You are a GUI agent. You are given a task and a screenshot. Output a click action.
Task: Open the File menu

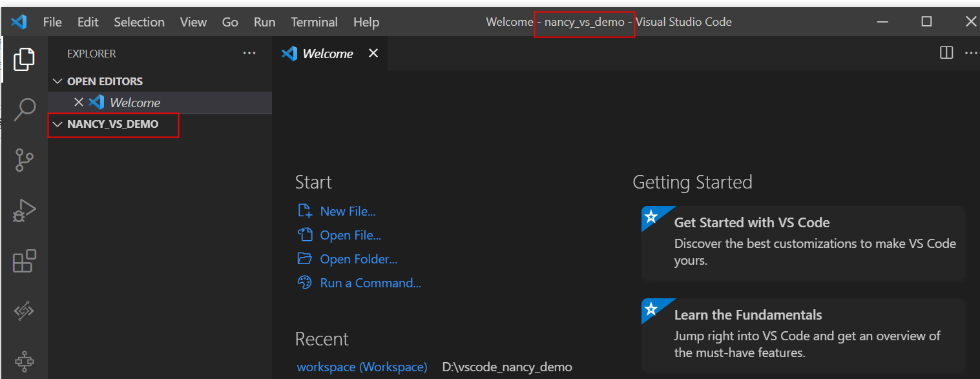coord(52,22)
